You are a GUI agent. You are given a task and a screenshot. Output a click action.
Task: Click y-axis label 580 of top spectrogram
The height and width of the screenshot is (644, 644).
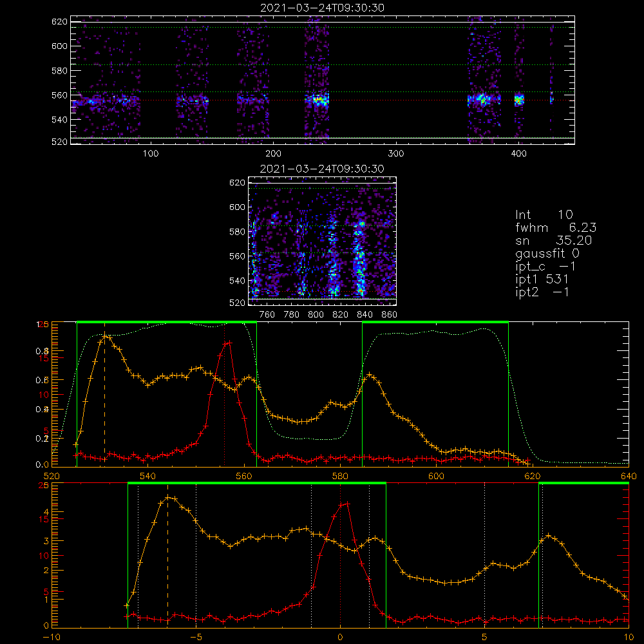pyautogui.click(x=59, y=71)
